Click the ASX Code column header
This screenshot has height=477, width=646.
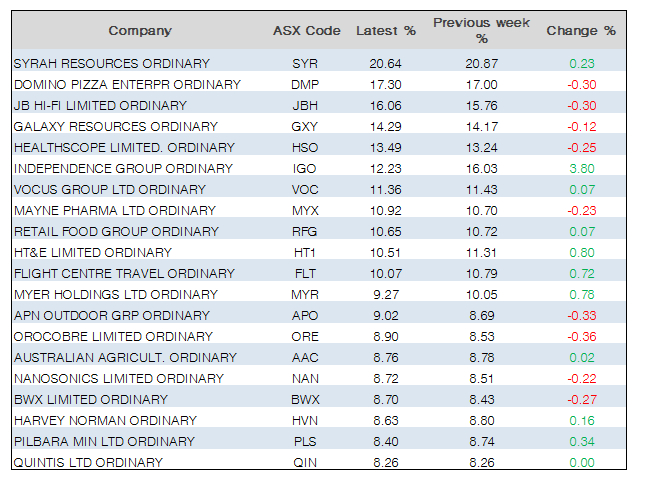pos(306,31)
